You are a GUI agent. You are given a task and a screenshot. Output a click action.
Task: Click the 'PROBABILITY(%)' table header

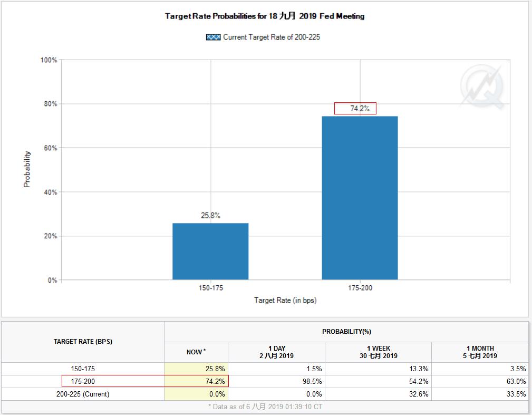click(346, 332)
